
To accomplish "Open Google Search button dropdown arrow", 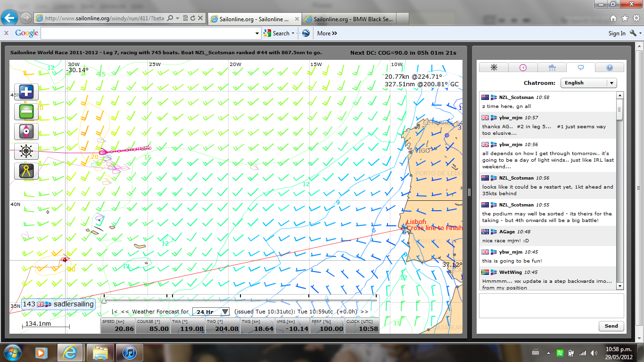I will 293,33.
